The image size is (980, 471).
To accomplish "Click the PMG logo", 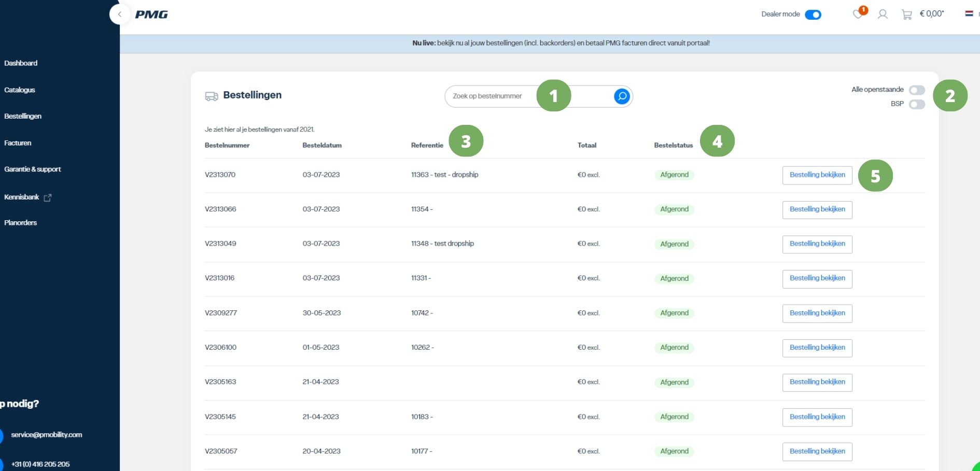I will coord(151,15).
